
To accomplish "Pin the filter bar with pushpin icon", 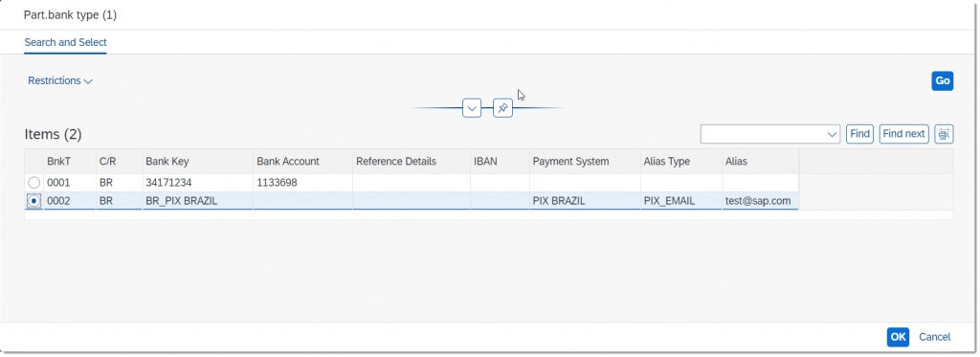I will 502,108.
